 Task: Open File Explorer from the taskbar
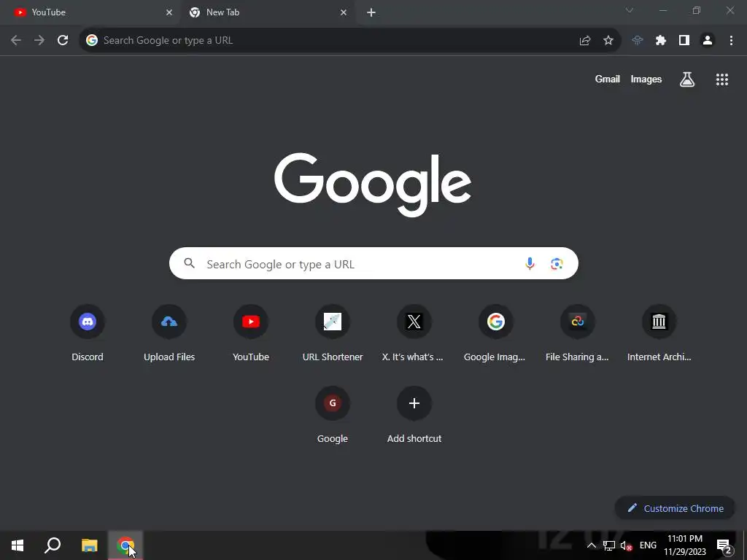(89, 545)
